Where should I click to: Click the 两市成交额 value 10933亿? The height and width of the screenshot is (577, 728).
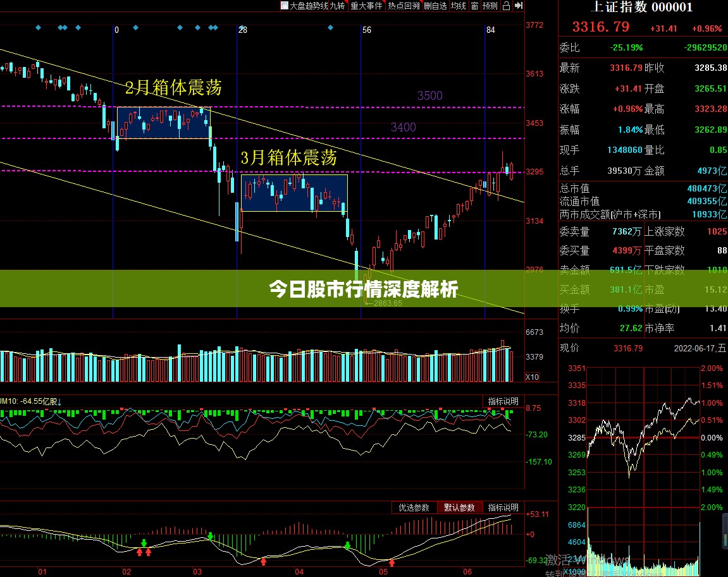coord(710,214)
